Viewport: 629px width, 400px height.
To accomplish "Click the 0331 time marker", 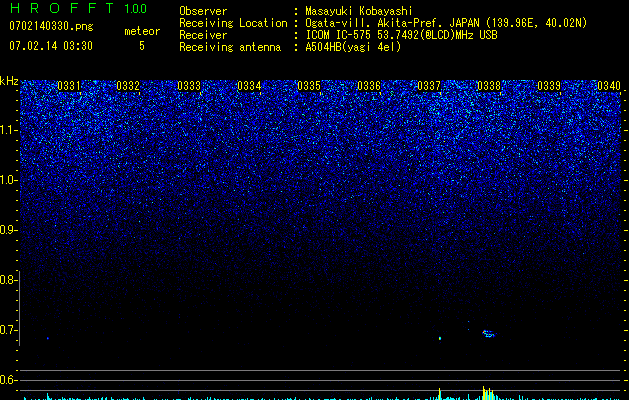I will [x=69, y=86].
